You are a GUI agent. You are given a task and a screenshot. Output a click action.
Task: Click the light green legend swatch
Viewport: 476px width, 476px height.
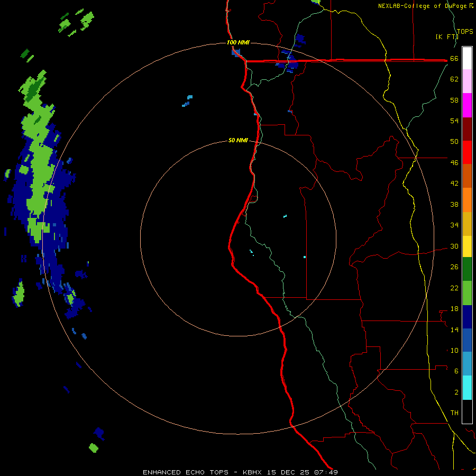(467, 293)
